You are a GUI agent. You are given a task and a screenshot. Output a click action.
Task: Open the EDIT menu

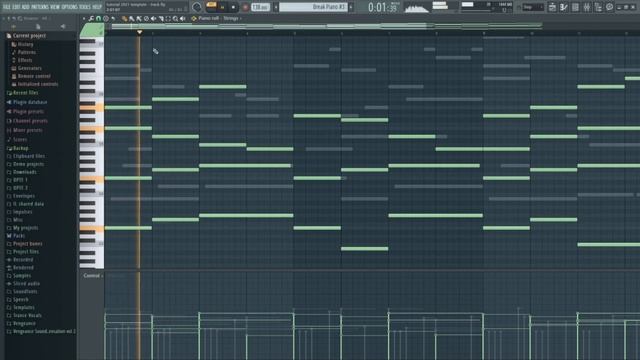[16, 7]
